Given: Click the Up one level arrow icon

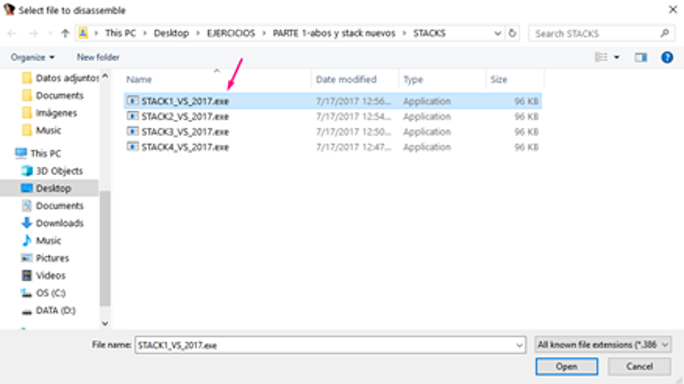Looking at the screenshot, I should (65, 33).
